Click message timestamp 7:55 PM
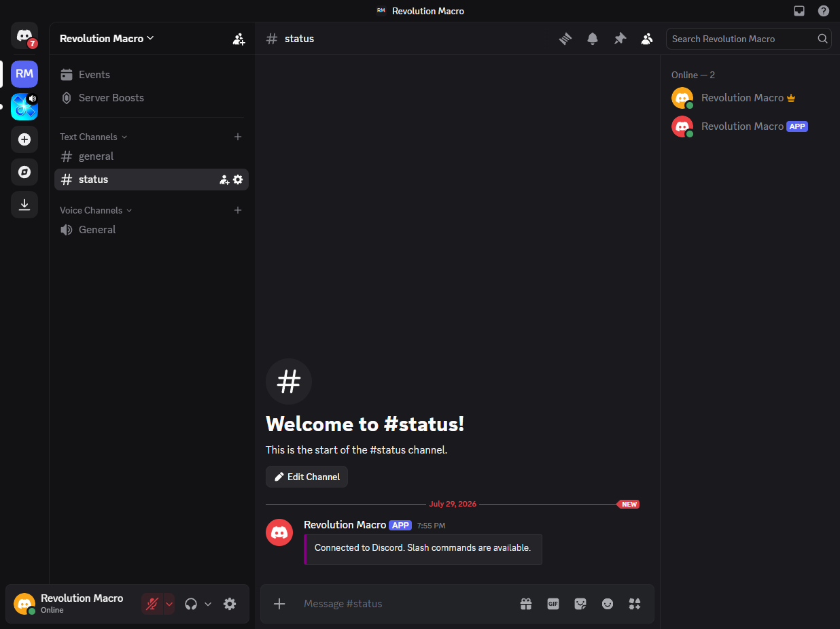840x629 pixels. point(432,526)
